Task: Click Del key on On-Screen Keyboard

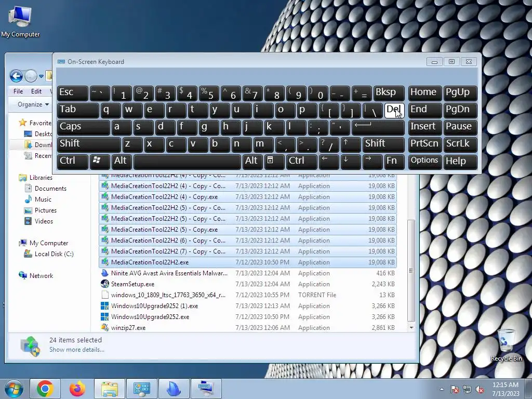Action: tap(394, 110)
